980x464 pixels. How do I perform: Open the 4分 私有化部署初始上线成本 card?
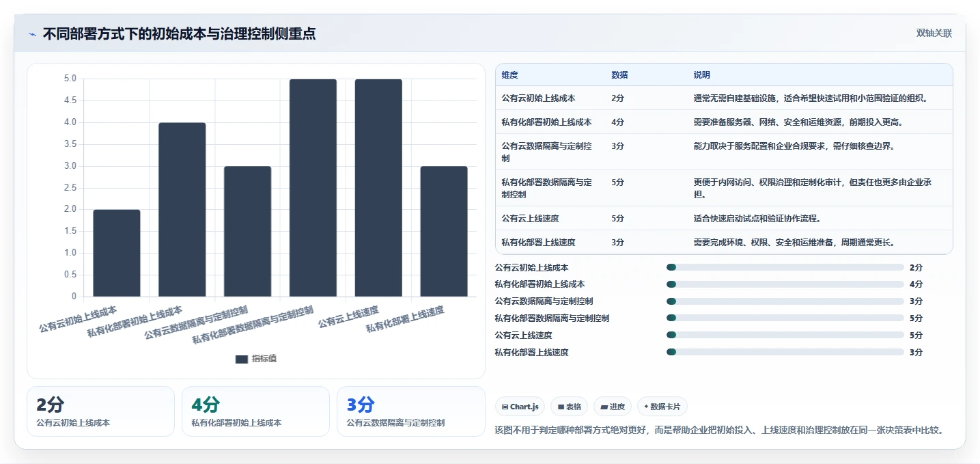pos(255,411)
